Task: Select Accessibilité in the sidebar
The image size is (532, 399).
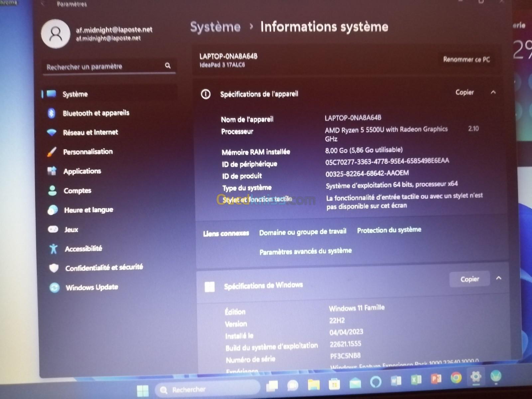Action: 83,249
